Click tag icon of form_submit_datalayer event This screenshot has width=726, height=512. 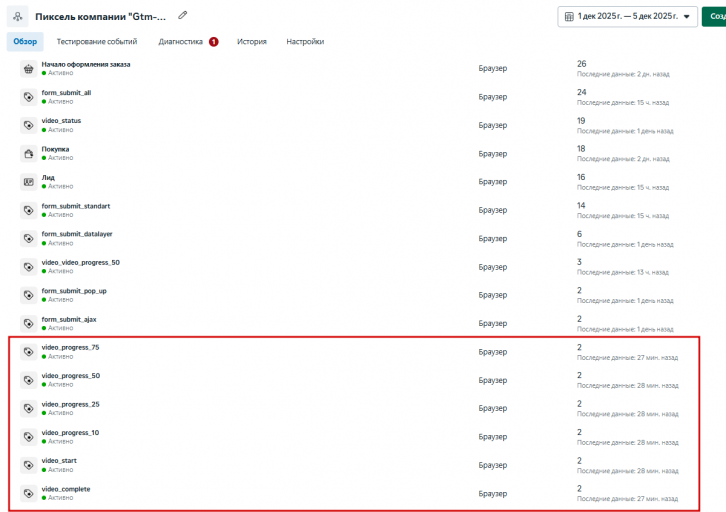click(x=29, y=238)
